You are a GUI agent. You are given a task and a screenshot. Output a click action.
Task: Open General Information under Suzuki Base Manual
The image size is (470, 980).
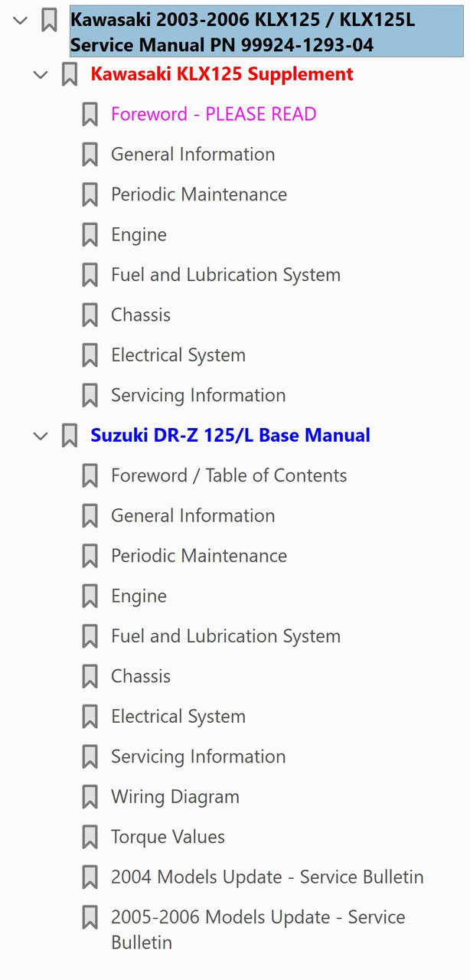coord(193,515)
